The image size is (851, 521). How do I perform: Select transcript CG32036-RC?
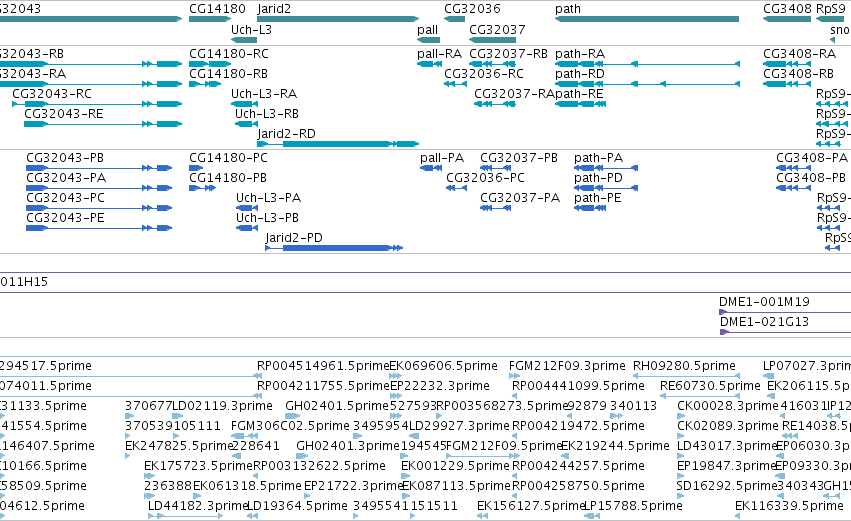(484, 74)
